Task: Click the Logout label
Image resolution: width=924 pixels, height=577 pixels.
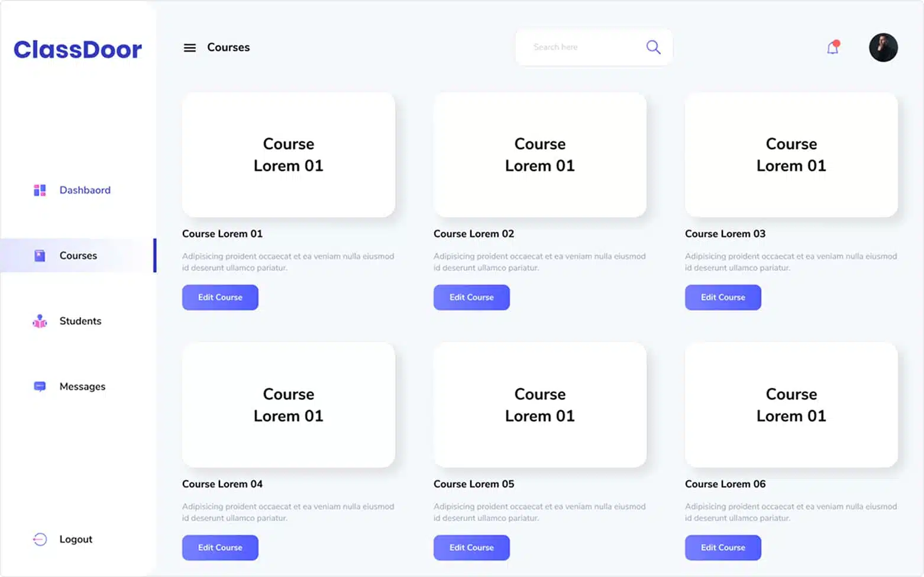Action: (x=76, y=539)
